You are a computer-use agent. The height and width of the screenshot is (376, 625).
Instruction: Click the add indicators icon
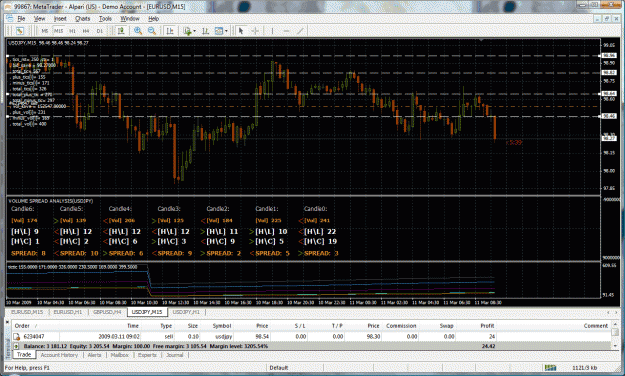[x=187, y=31]
